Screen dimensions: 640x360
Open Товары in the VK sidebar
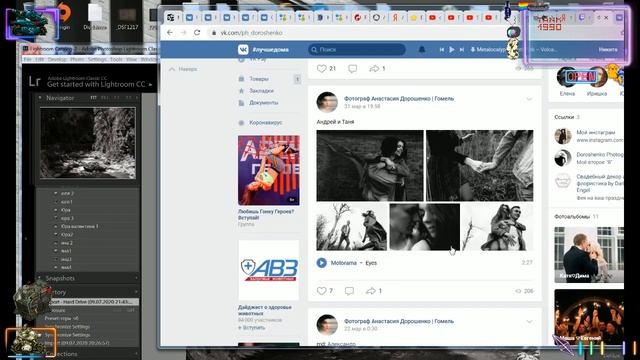click(259, 79)
